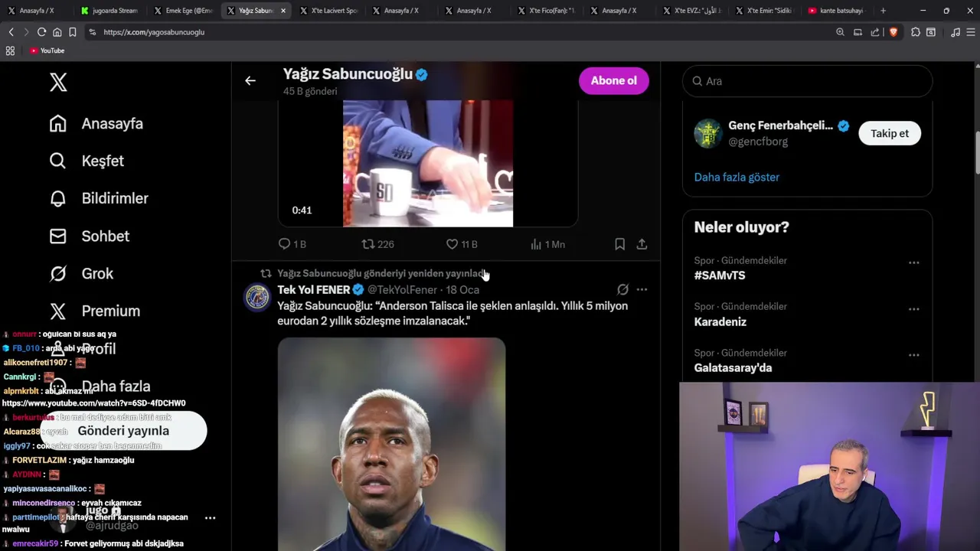The image size is (980, 551).
Task: Click the bookmark icon beside the address bar
Action: (x=72, y=32)
